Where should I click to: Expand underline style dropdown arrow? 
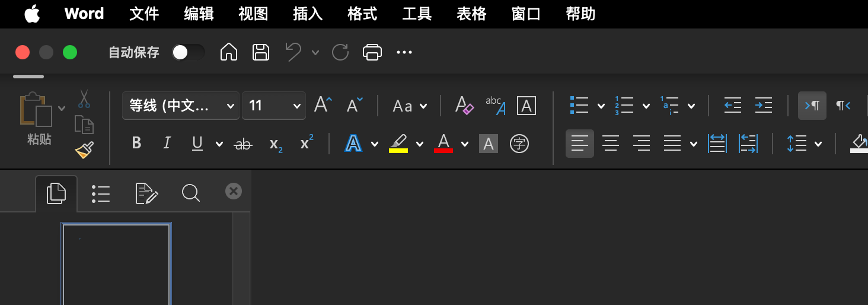point(219,144)
